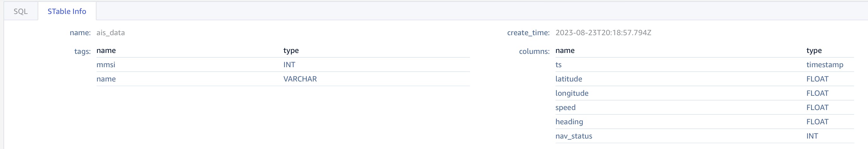Image resolution: width=868 pixels, height=149 pixels.
Task: Click the speed column name
Action: [x=565, y=107]
